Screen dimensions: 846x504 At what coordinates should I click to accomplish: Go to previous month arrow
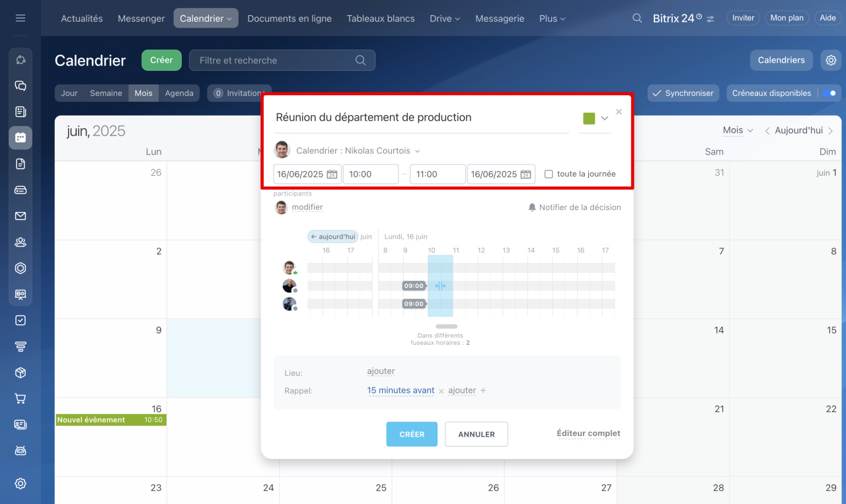point(767,131)
